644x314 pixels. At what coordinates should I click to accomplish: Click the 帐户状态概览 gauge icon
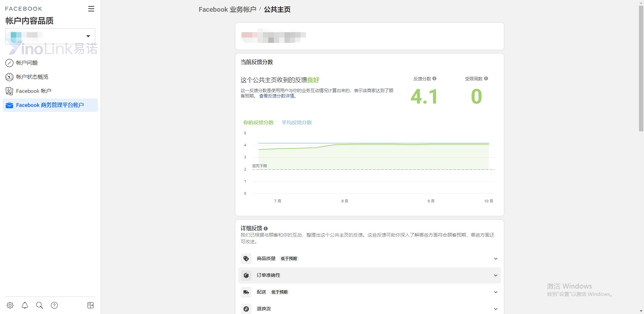[x=9, y=77]
